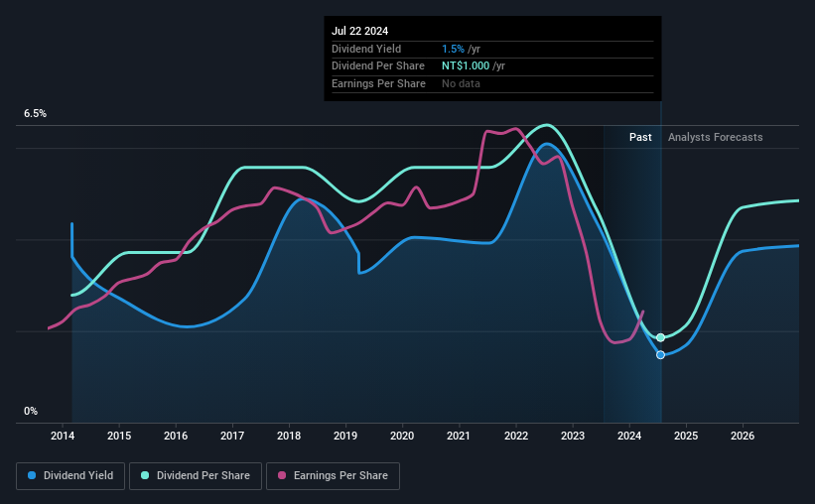This screenshot has width=815, height=504.
Task: Click the 2015 x-axis label
Action: click(x=119, y=436)
